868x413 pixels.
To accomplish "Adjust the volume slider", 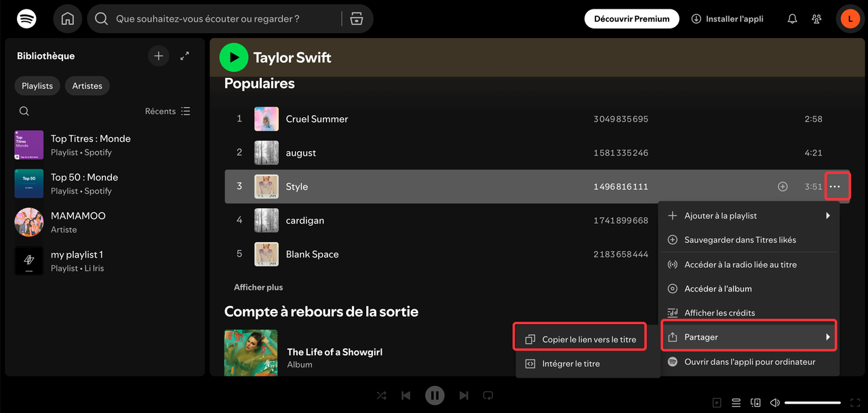I will tap(812, 403).
